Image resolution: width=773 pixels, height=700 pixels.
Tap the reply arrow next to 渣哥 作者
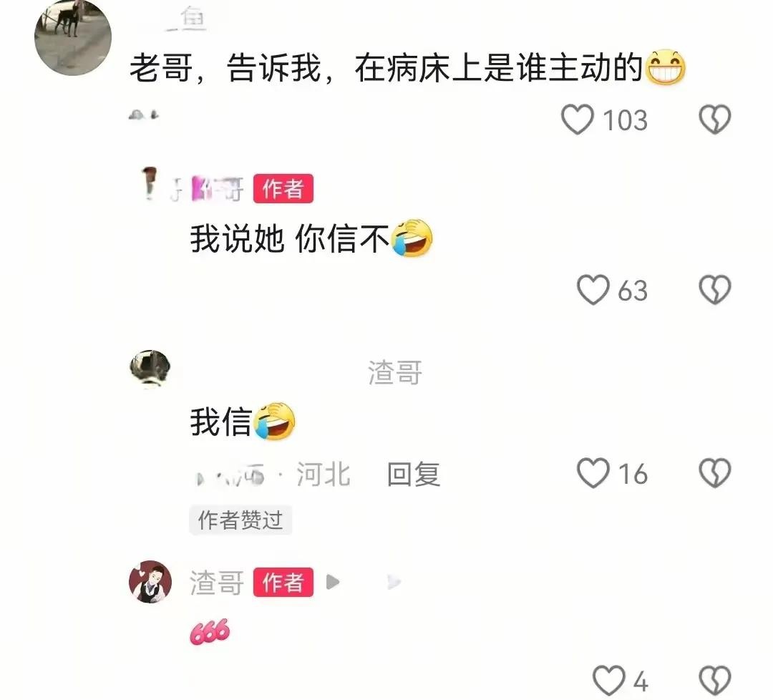pos(333,582)
